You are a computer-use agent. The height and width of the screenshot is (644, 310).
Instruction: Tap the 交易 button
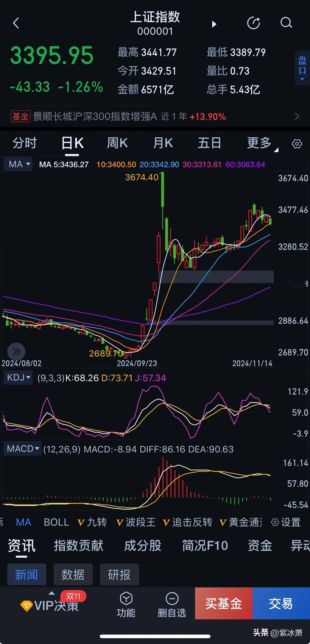[281, 603]
